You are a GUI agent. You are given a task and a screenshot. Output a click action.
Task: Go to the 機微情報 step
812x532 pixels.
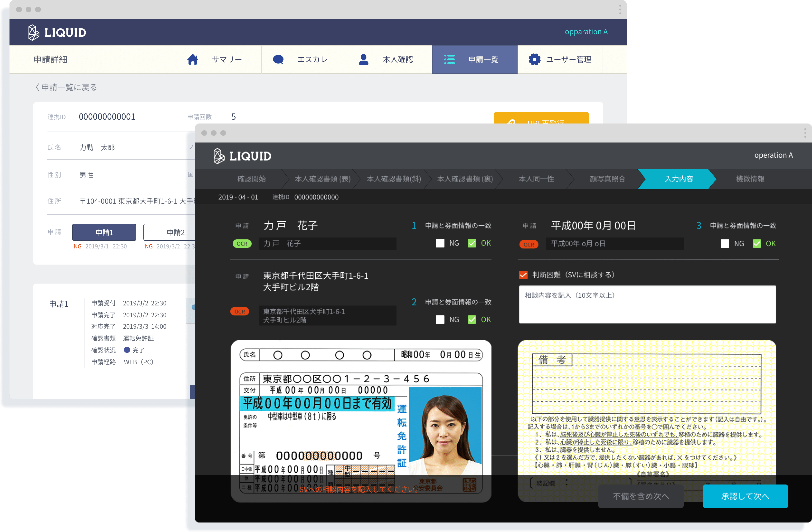click(x=750, y=179)
